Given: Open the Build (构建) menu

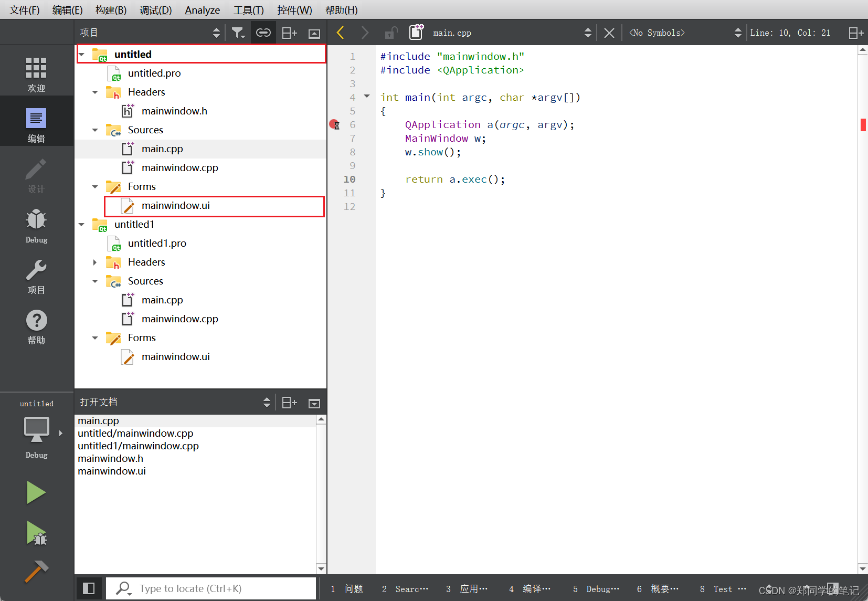Looking at the screenshot, I should click(x=111, y=10).
